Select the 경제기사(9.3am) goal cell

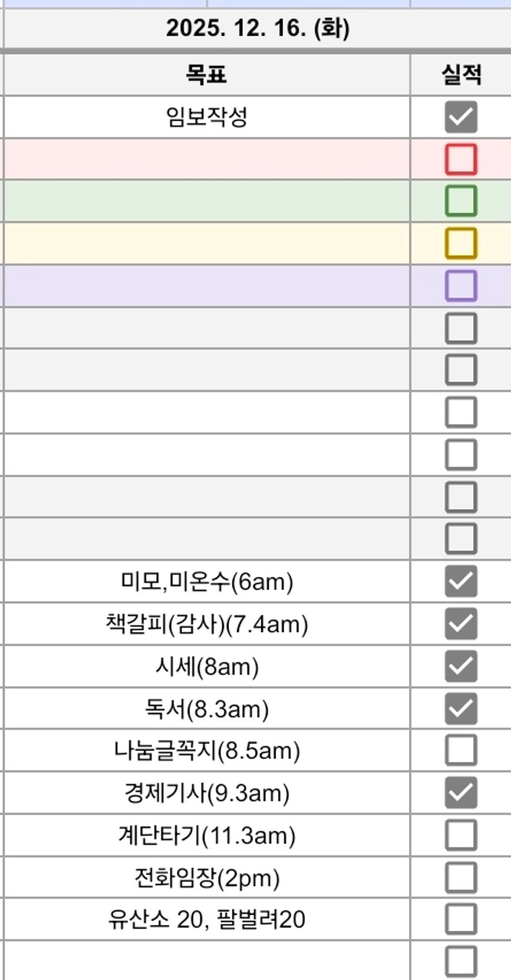(x=206, y=793)
